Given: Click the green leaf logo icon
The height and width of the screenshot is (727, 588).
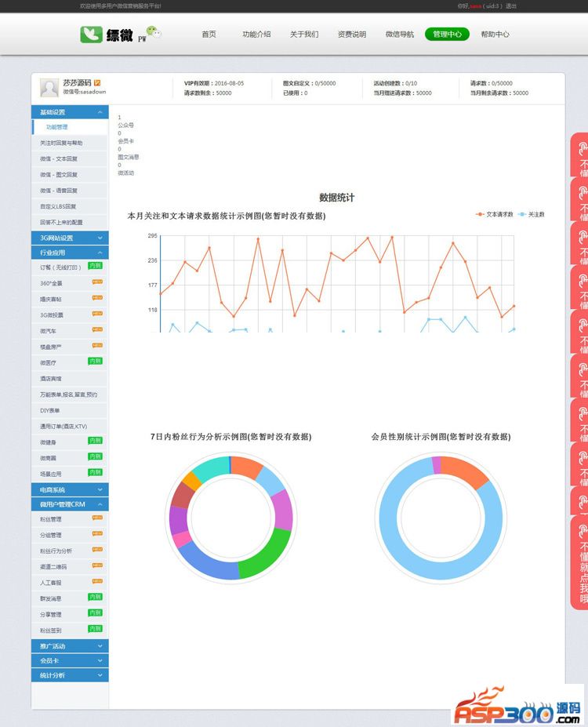Looking at the screenshot, I should pos(91,35).
